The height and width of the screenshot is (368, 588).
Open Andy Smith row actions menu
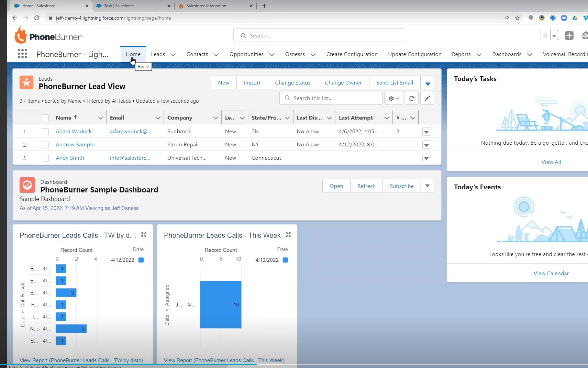[x=426, y=158]
